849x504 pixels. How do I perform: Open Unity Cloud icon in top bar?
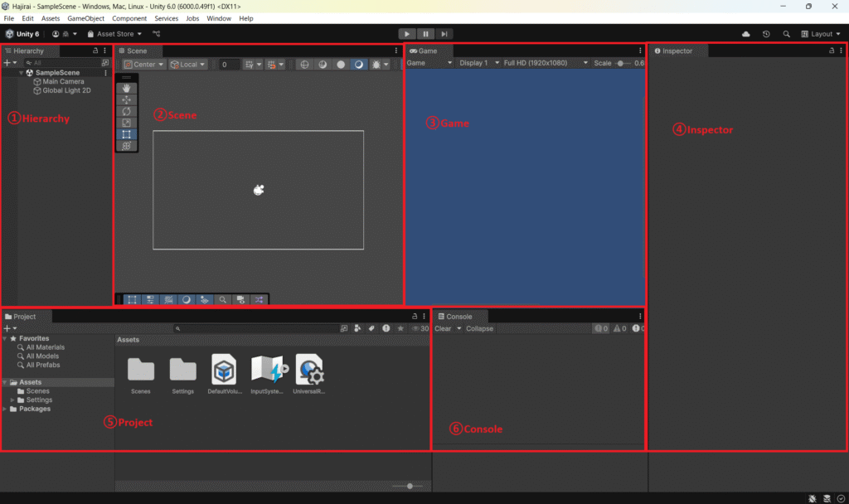coord(745,33)
